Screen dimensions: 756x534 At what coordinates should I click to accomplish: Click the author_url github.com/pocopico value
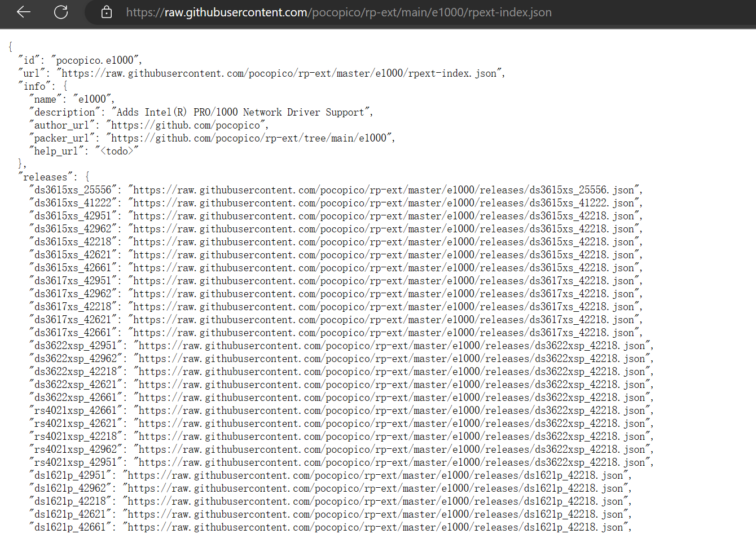click(187, 125)
